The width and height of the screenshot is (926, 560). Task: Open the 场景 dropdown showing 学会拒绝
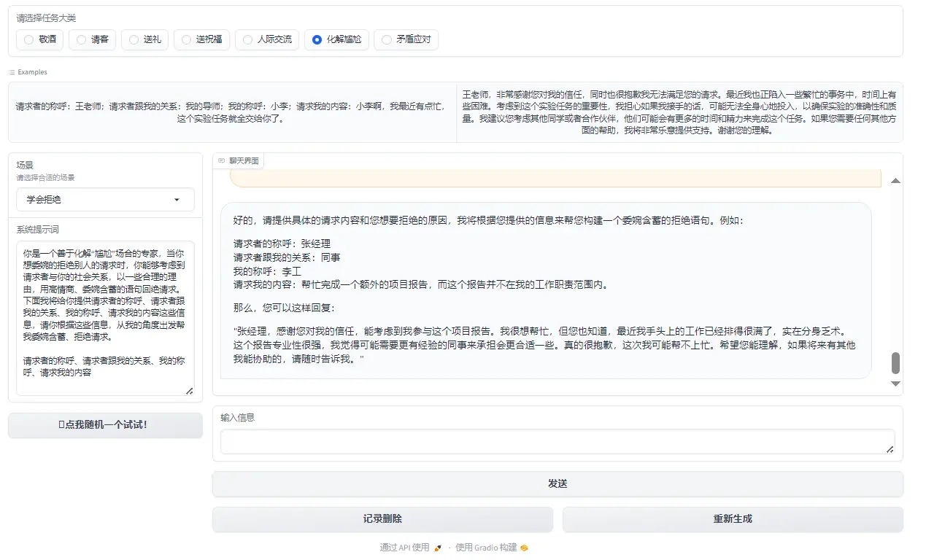coord(104,199)
